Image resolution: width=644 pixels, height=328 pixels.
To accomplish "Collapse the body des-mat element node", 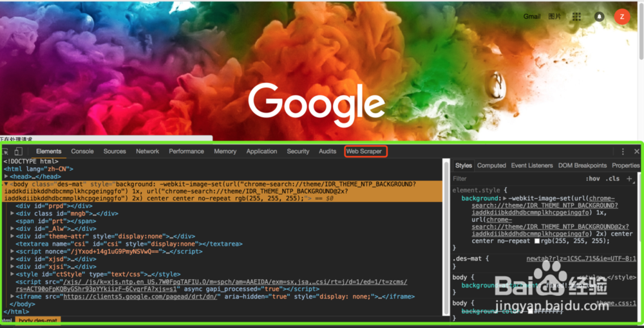I will tap(6, 184).
